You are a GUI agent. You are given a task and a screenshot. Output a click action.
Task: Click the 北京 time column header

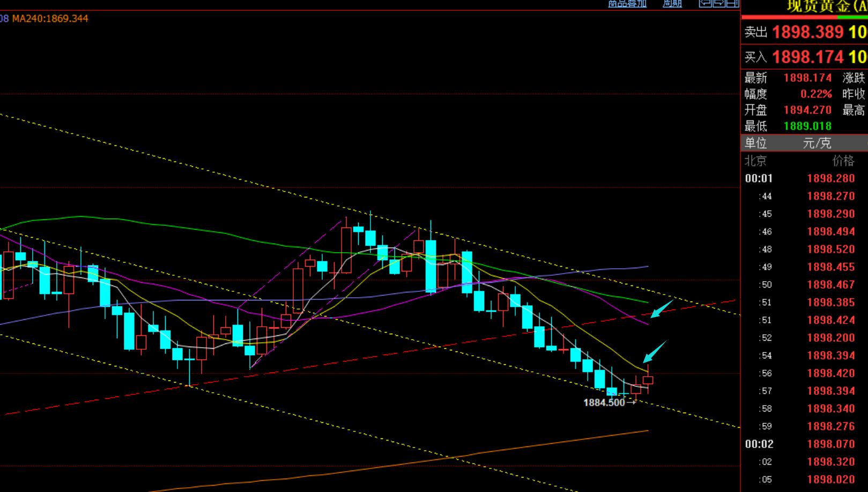[x=755, y=161]
